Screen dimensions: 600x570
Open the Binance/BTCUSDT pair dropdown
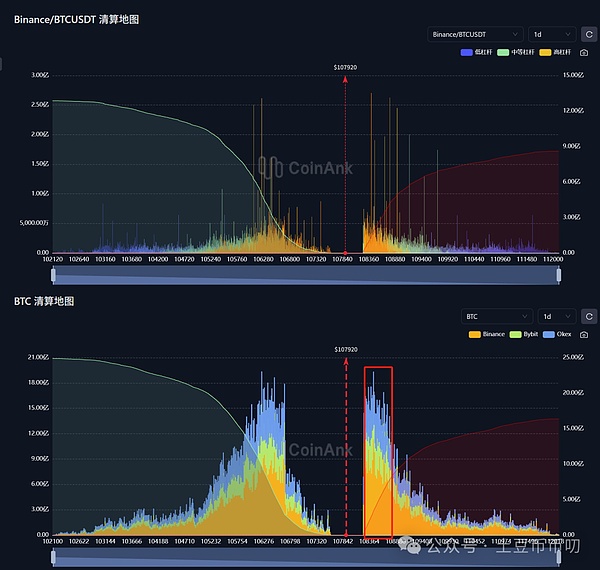pyautogui.click(x=474, y=34)
